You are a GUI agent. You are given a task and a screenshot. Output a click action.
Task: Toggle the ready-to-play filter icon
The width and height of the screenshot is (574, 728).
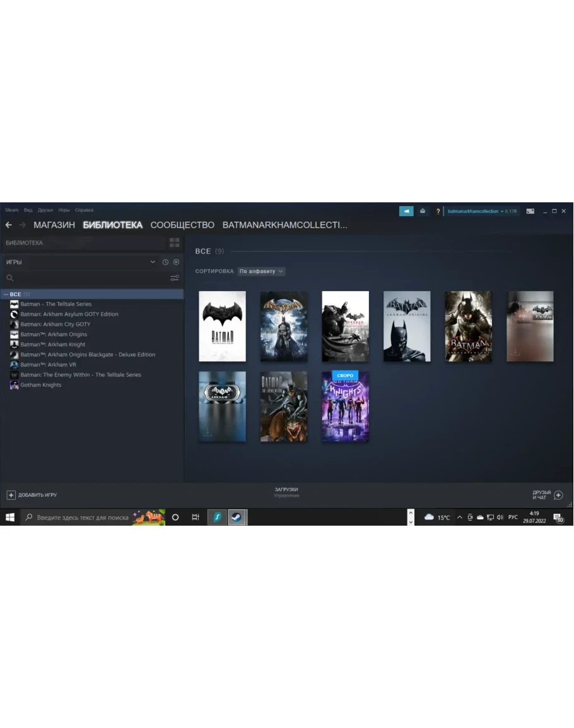tap(176, 262)
